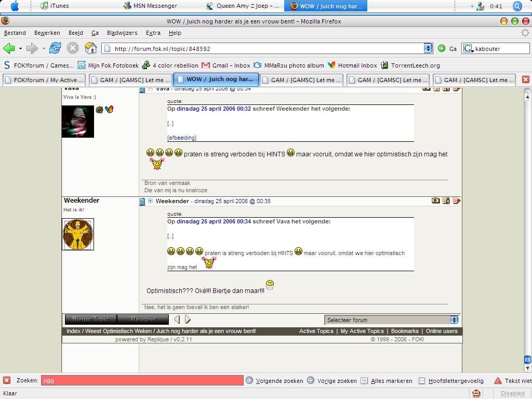The height and width of the screenshot is (399, 532).
Task: Select the WOW / Juich nog har... tab
Action: point(216,79)
